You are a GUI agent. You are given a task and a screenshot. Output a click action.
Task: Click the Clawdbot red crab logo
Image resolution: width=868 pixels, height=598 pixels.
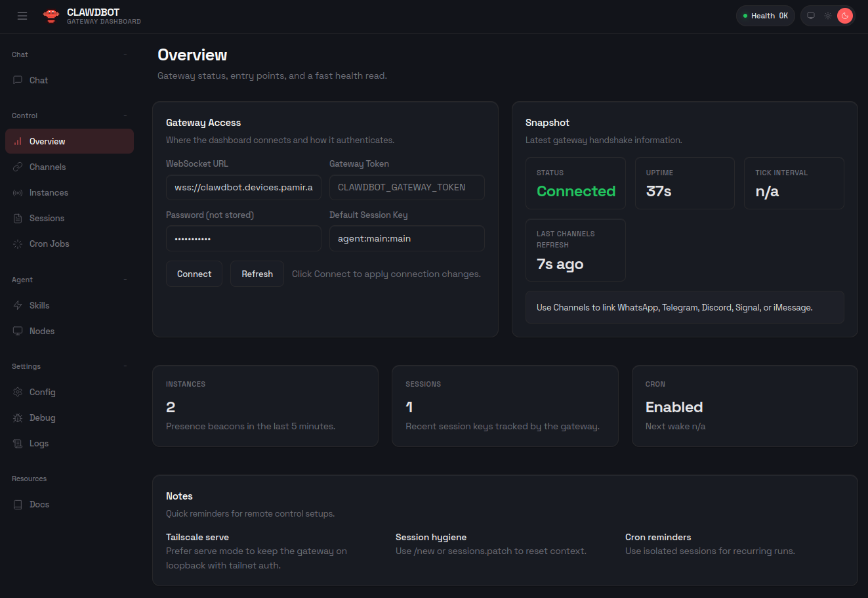(51, 16)
